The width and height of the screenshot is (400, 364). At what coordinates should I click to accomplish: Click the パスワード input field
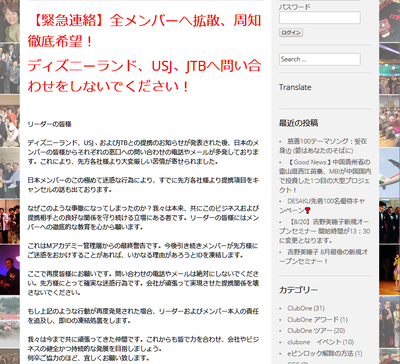[x=320, y=18]
